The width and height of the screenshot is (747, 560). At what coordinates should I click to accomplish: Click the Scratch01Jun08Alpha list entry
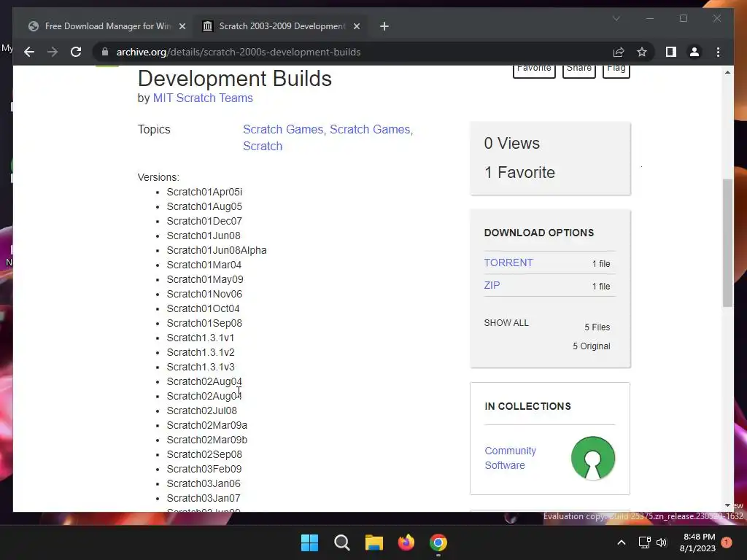(217, 251)
